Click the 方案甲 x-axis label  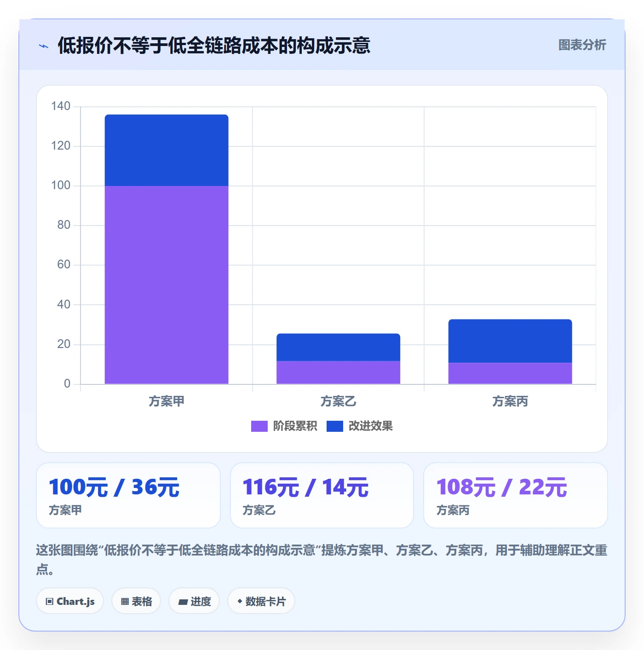(x=167, y=401)
